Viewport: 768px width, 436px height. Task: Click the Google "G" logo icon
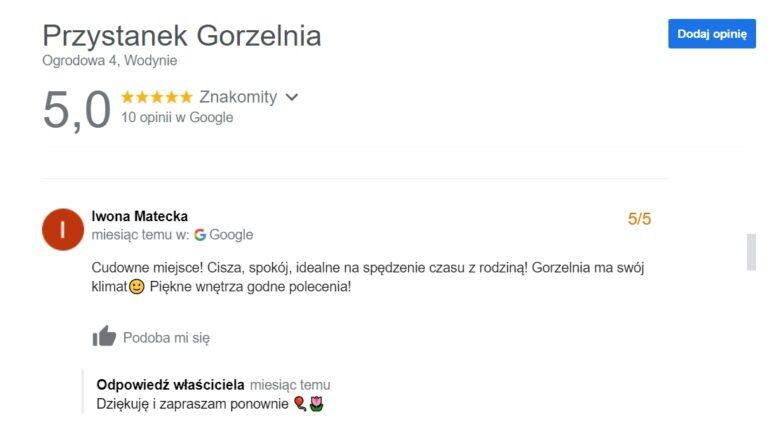click(x=200, y=235)
